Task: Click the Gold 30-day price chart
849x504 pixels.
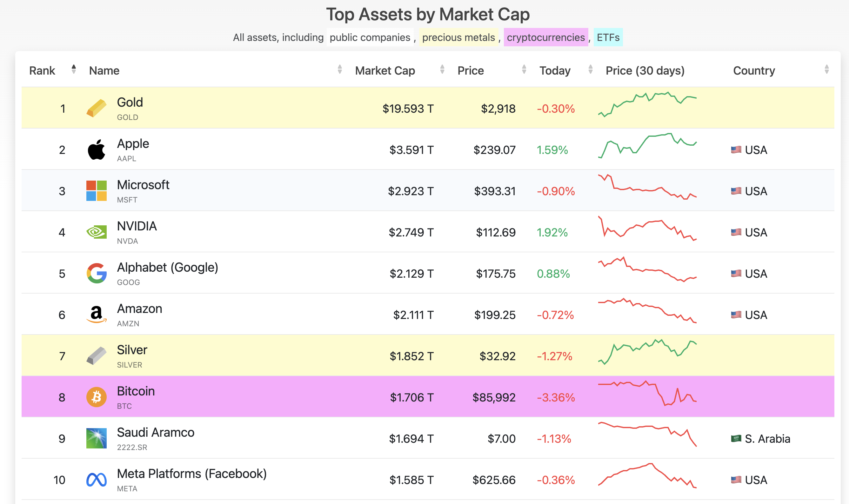Action: [647, 104]
